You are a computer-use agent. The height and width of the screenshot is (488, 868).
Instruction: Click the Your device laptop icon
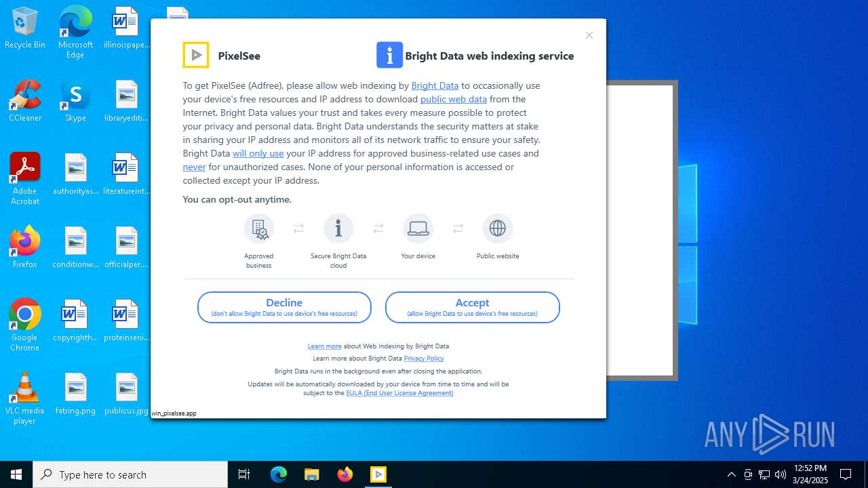pos(418,228)
